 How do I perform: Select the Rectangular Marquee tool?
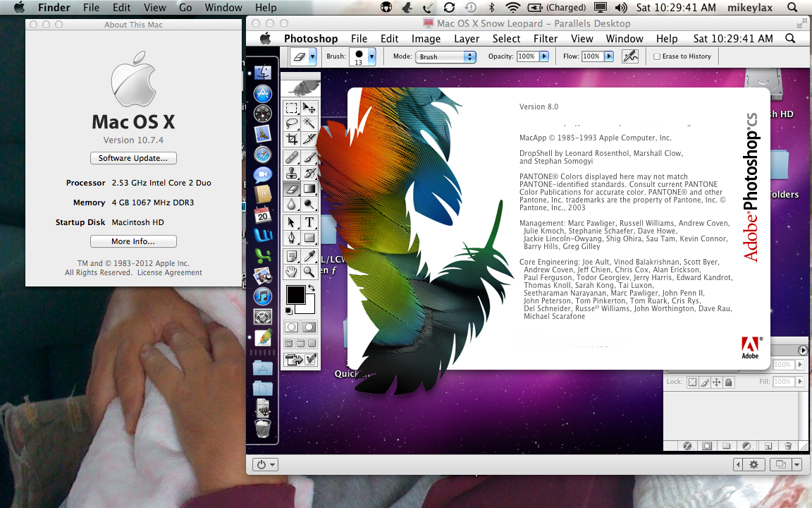[292, 108]
